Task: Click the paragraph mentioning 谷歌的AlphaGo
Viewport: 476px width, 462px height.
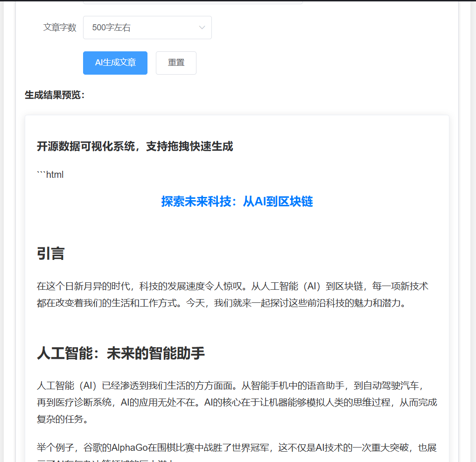Action: pyautogui.click(x=237, y=448)
